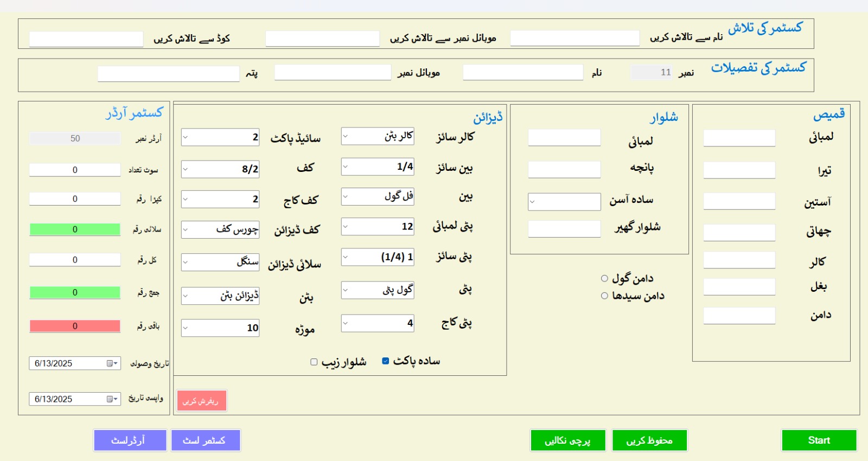868x461 pixels.
Task: Click the red ریفرش کریں button
Action: pyautogui.click(x=201, y=401)
